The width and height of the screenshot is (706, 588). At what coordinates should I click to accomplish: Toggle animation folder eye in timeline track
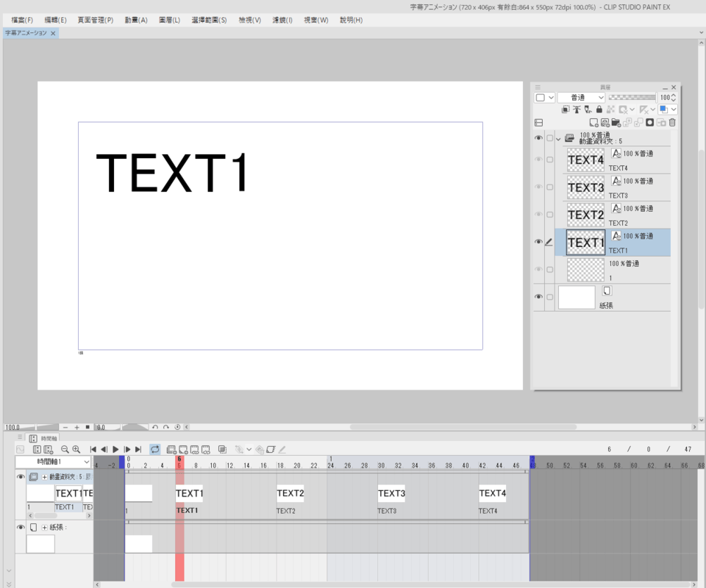21,477
